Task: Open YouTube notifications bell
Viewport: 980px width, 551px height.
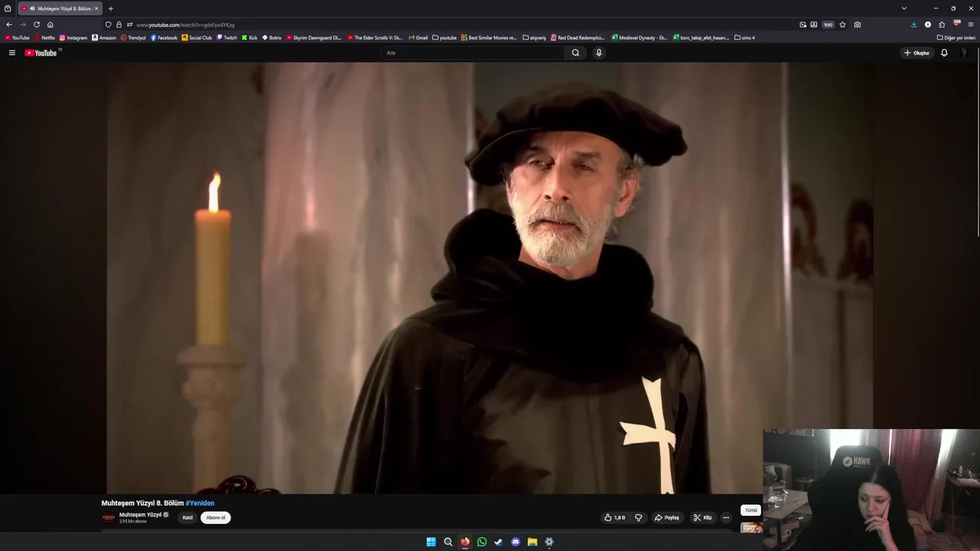Action: [x=944, y=53]
